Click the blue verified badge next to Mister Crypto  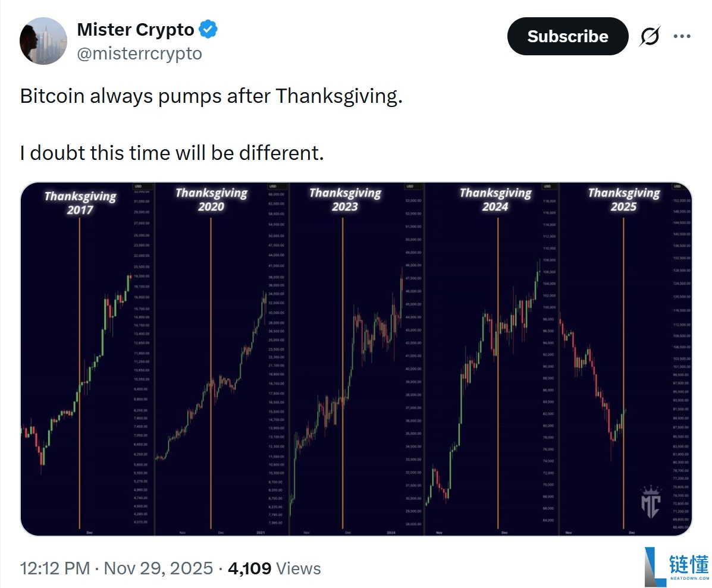pos(208,29)
